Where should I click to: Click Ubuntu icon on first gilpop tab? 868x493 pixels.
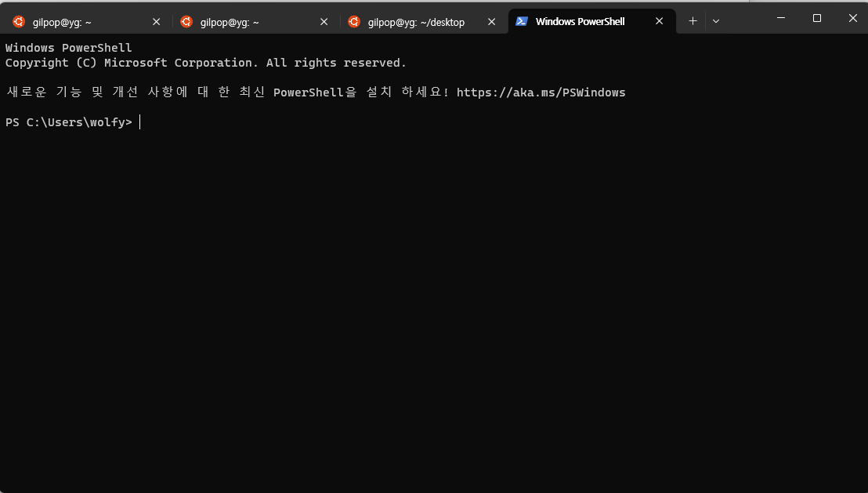point(19,22)
